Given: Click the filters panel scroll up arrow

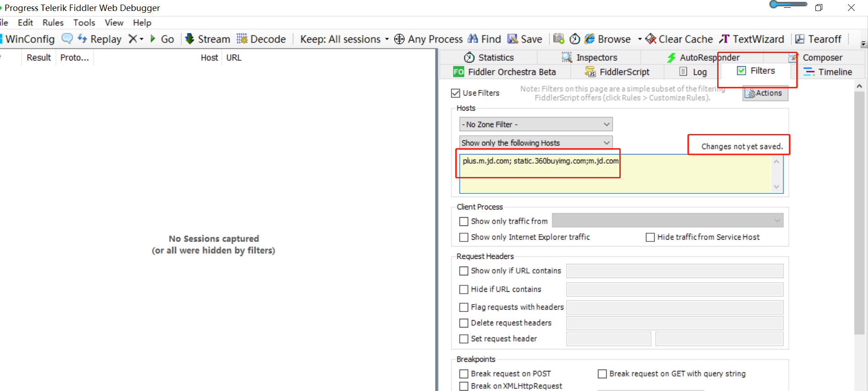Looking at the screenshot, I should [859, 86].
